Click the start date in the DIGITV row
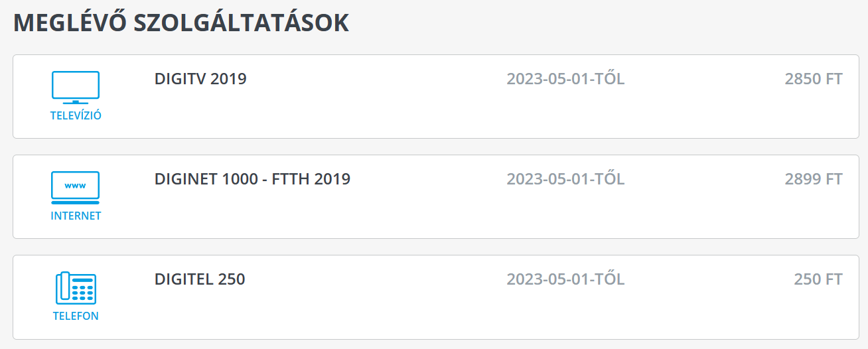Viewport: 868px width, 349px height. tap(565, 80)
